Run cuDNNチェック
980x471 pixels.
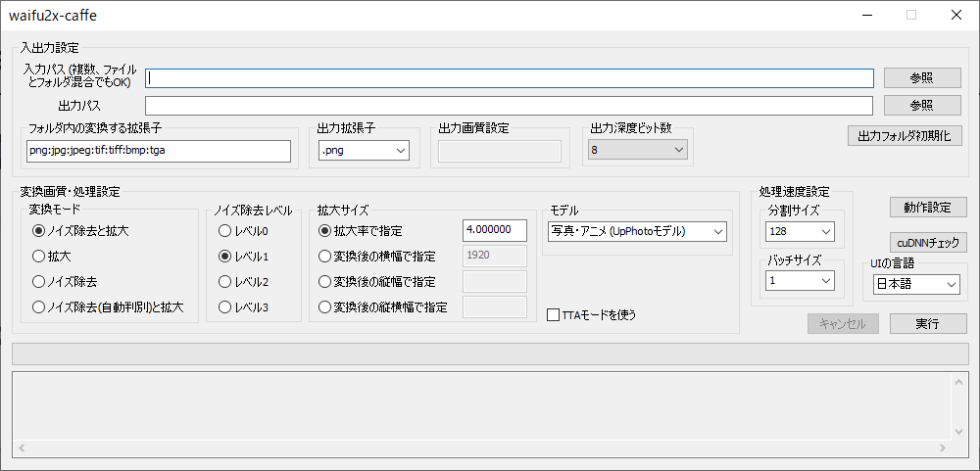(927, 242)
